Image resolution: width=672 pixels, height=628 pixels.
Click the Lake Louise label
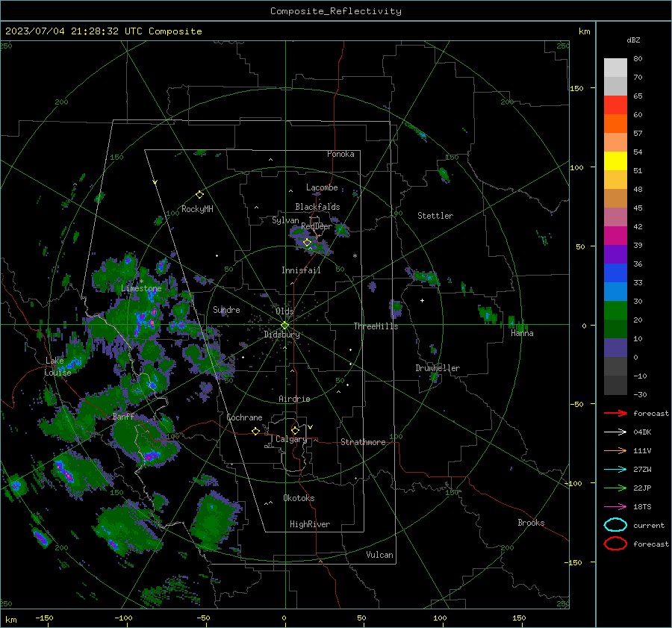57,367
